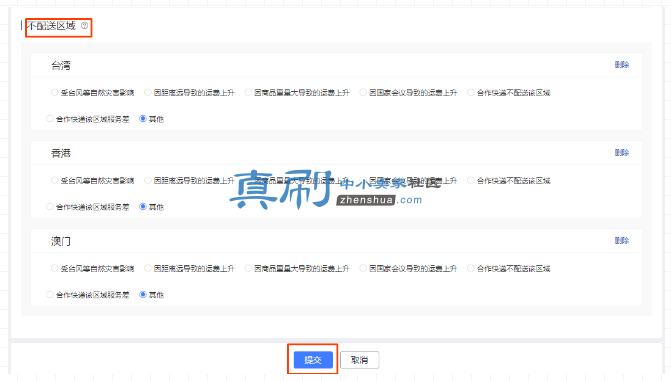The height and width of the screenshot is (381, 671).
Task: Click the blue 提交 submit button
Action: [313, 360]
